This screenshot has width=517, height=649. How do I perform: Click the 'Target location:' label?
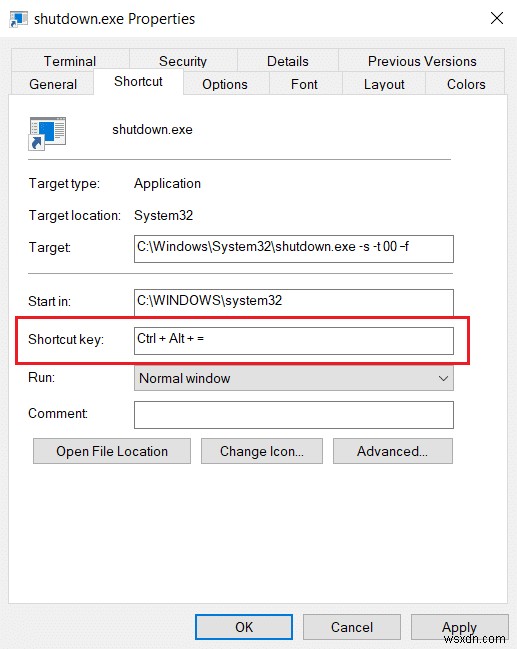tap(75, 215)
